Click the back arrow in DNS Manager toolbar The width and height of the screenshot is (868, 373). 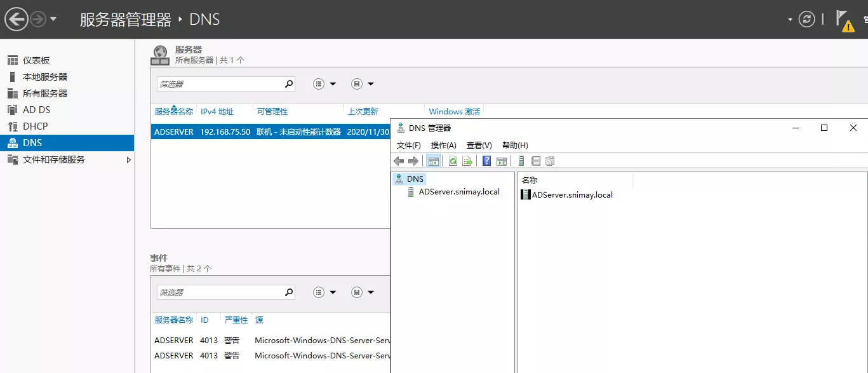399,161
